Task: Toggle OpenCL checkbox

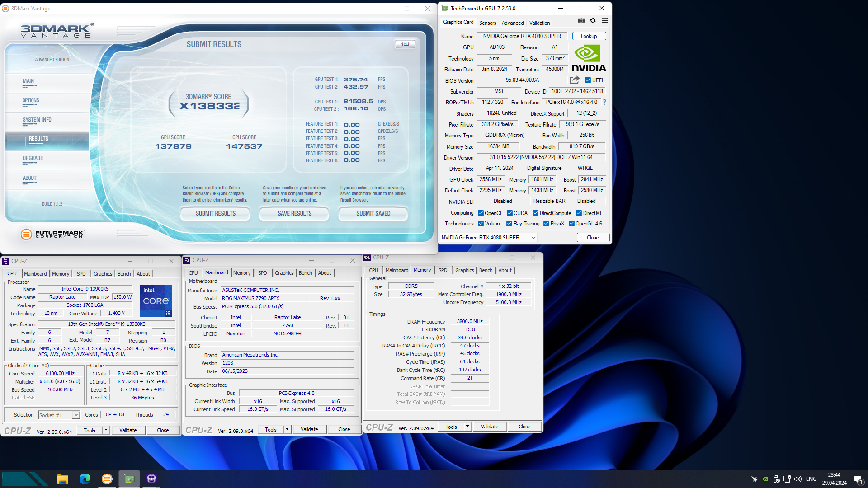Action: point(481,213)
